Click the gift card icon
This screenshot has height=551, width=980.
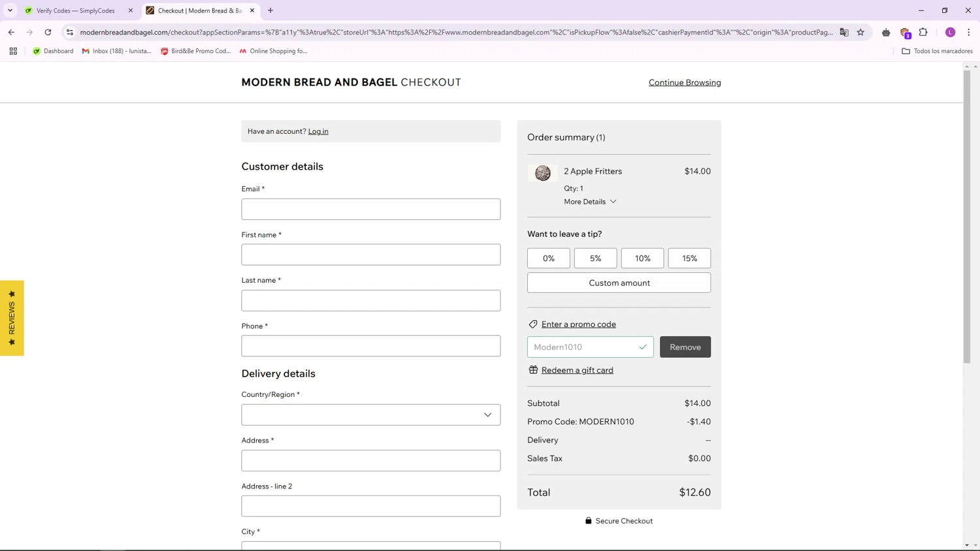(533, 370)
